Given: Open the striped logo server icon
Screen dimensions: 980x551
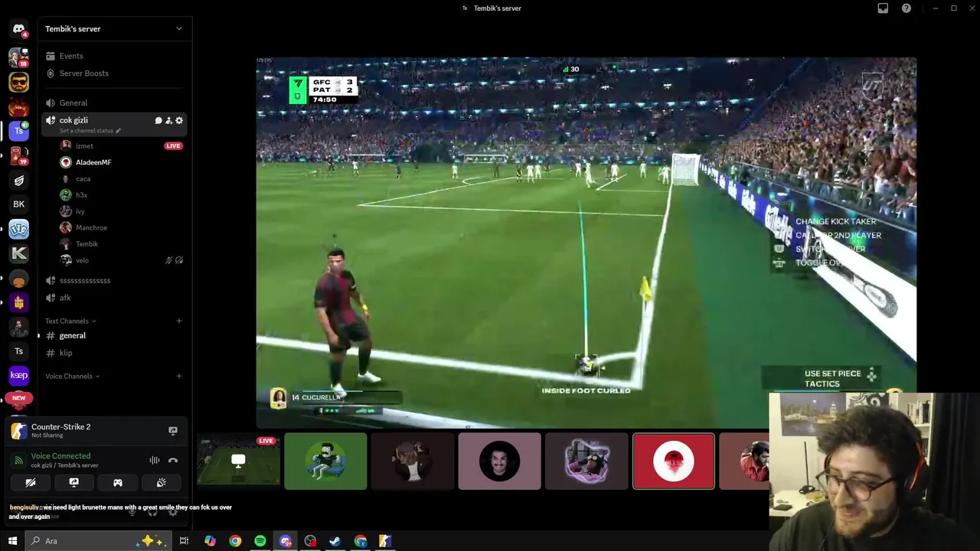Looking at the screenshot, I should [18, 180].
